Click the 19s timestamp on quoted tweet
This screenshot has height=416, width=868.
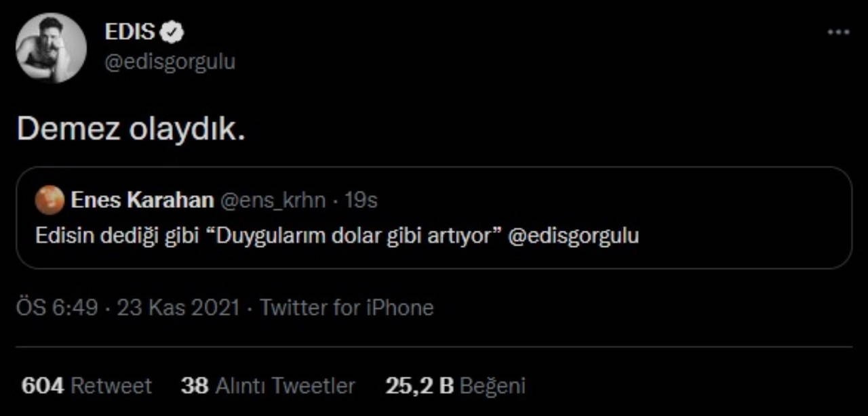(361, 201)
